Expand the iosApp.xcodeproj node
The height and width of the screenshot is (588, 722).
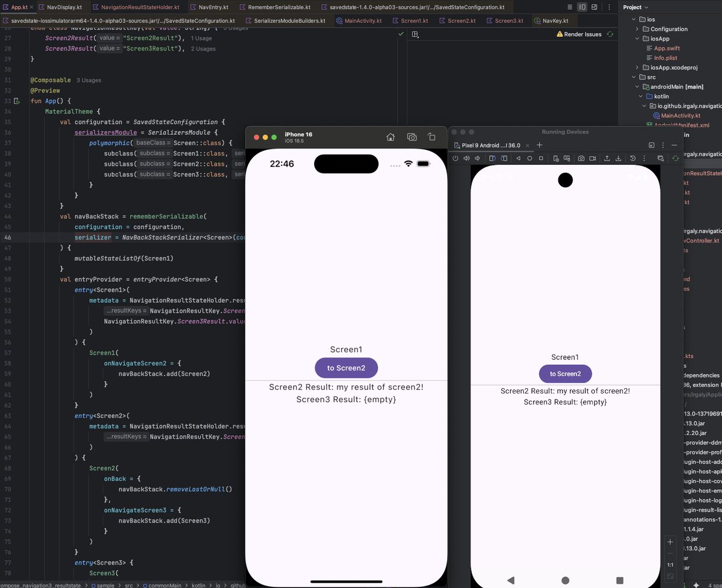[637, 67]
